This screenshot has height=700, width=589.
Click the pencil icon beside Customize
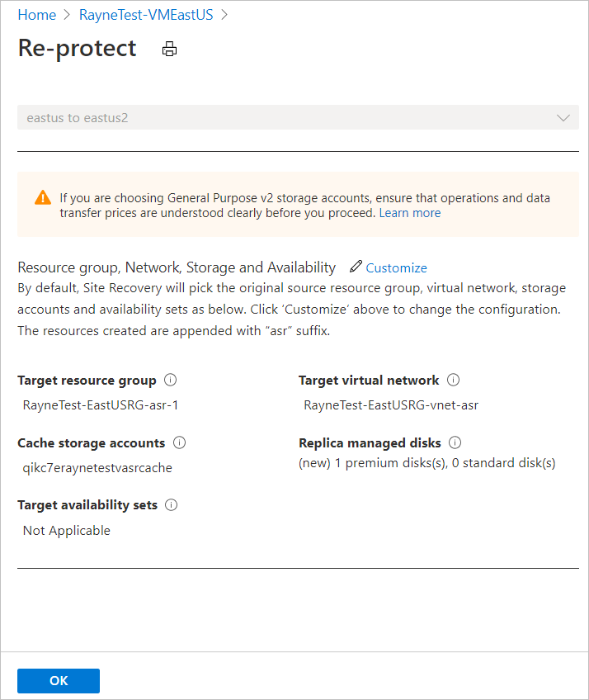click(356, 267)
